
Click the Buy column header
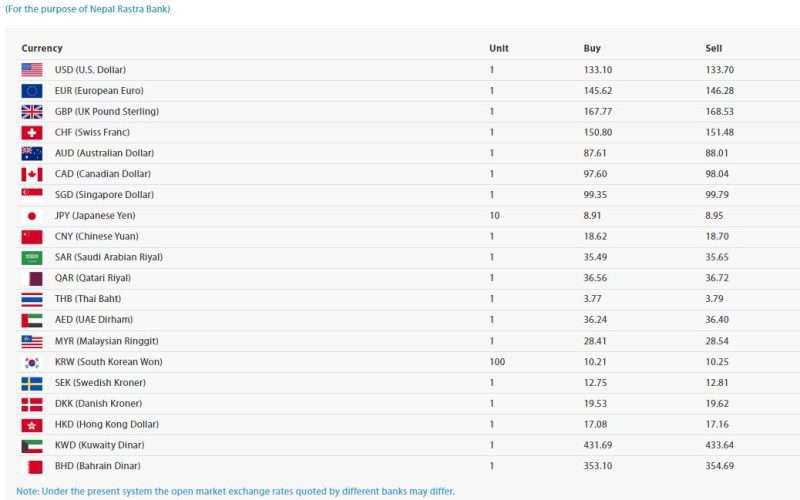(592, 48)
